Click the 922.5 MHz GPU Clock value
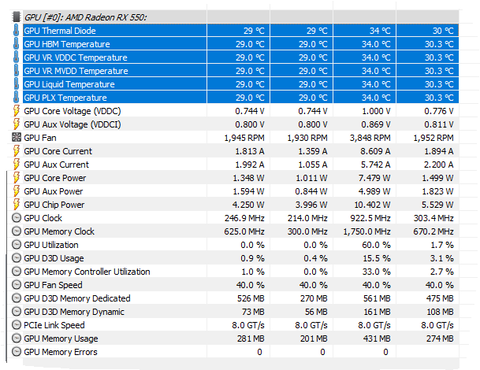 tap(370, 218)
